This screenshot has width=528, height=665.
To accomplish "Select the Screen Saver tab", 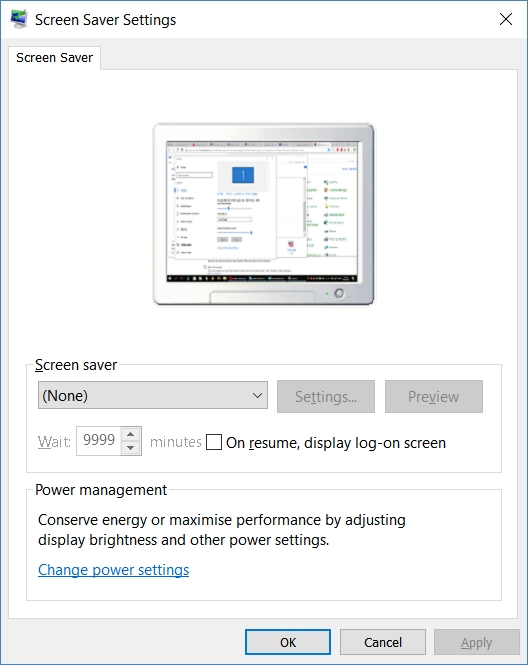I will (54, 58).
